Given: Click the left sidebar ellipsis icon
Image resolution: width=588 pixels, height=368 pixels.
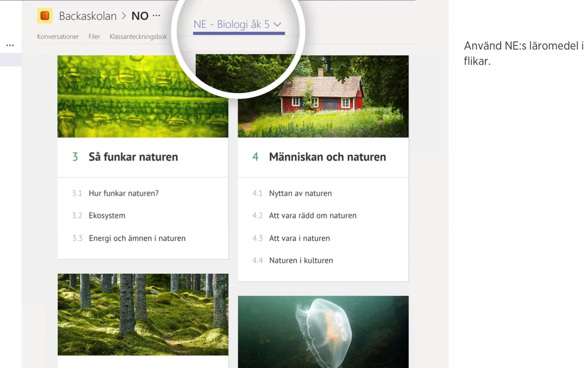Looking at the screenshot, I should click(x=10, y=45).
